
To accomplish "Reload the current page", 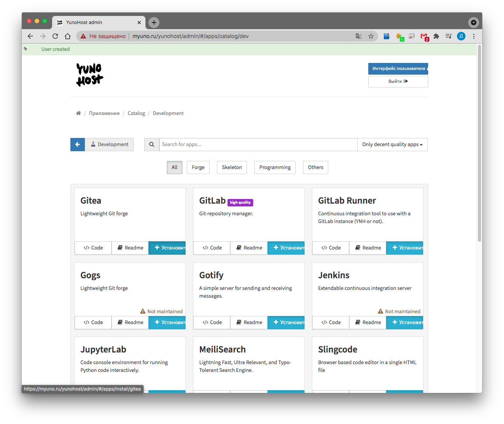I will pyautogui.click(x=55, y=36).
